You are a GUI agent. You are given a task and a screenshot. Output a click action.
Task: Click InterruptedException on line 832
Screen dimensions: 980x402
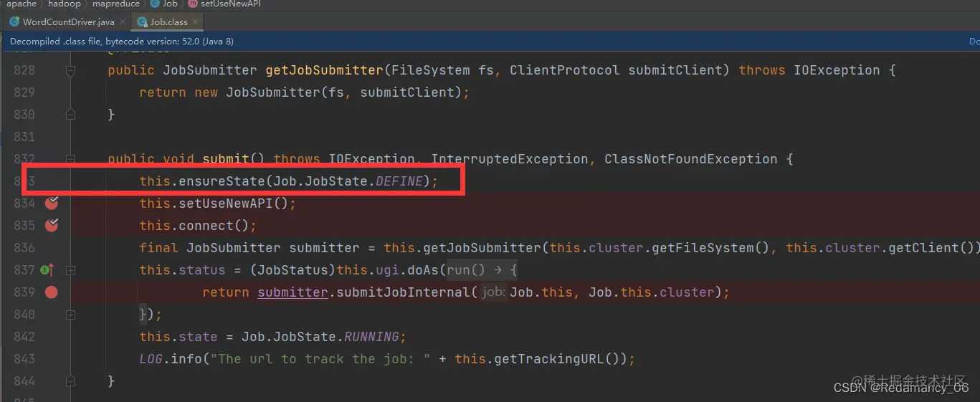510,159
